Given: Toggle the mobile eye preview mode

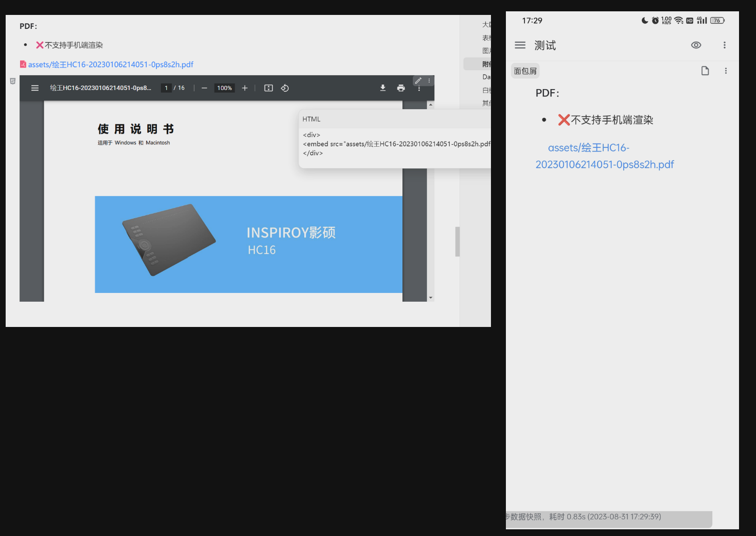Looking at the screenshot, I should 696,45.
